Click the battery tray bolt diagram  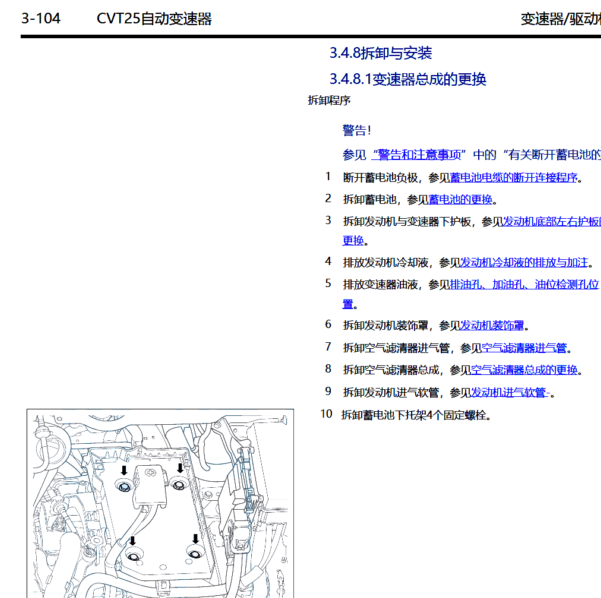click(160, 503)
